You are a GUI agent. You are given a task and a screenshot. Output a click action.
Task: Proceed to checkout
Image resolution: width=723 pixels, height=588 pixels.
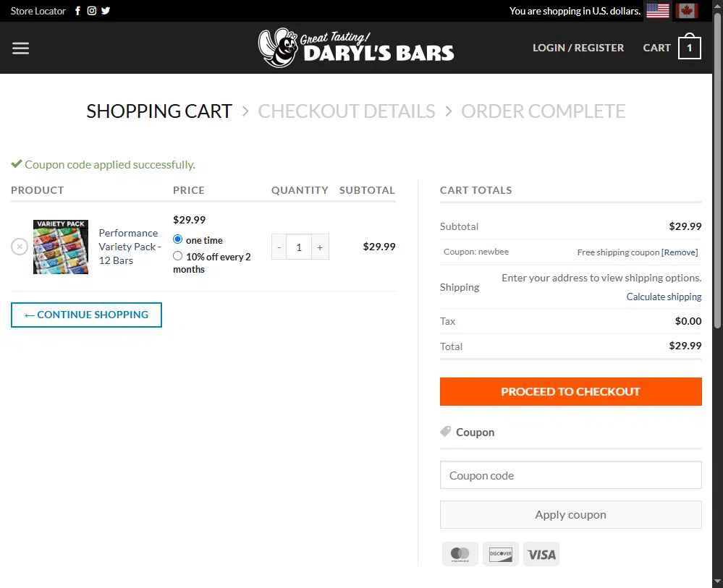point(570,391)
